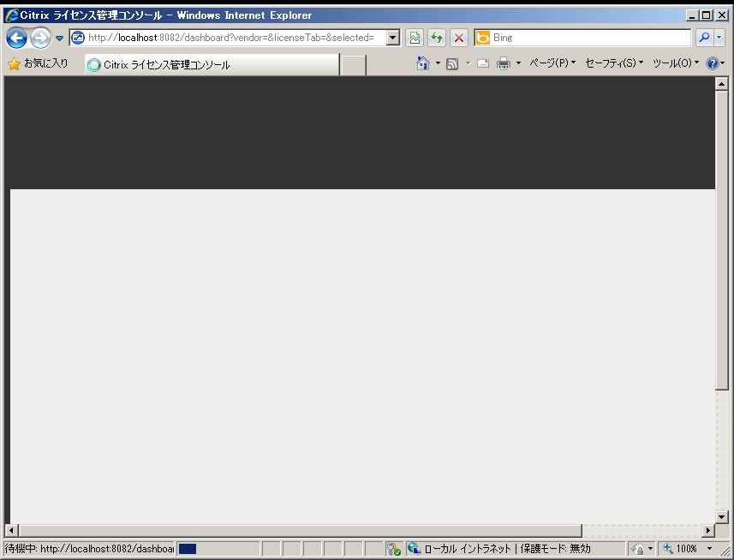The image size is (734, 560).
Task: Click the Forward navigation arrow
Action: (40, 38)
